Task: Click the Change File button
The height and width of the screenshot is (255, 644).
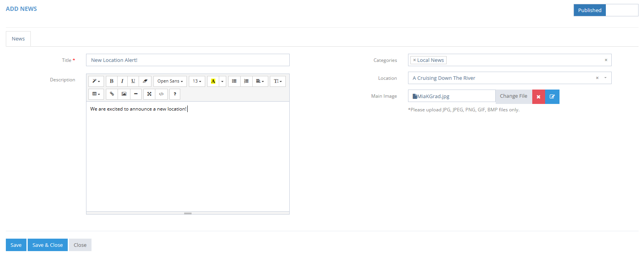Action: [x=514, y=96]
